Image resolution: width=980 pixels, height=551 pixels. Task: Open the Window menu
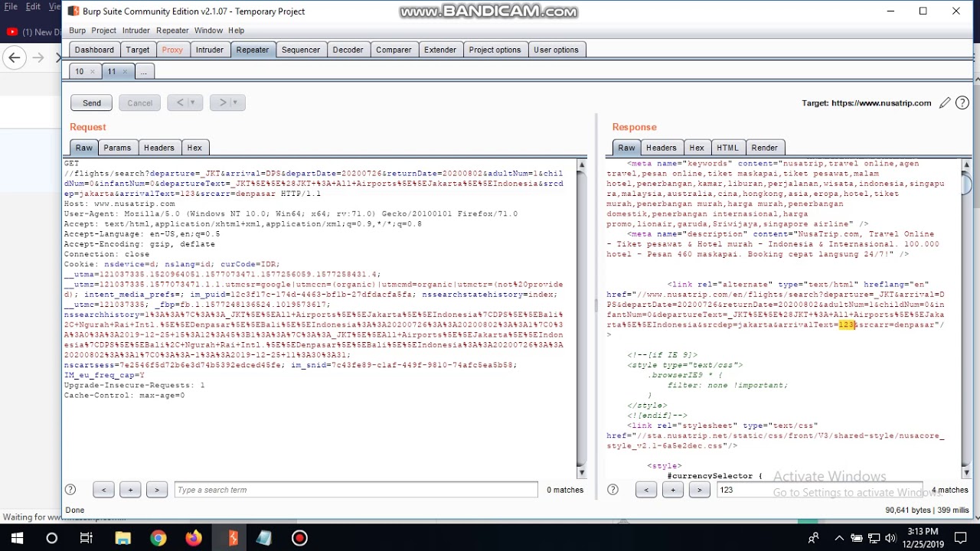click(208, 31)
